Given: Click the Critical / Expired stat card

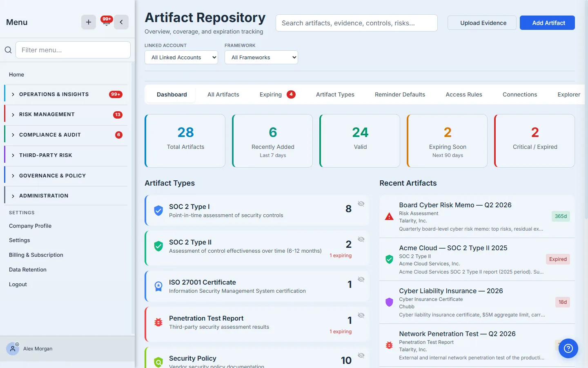Looking at the screenshot, I should point(535,141).
